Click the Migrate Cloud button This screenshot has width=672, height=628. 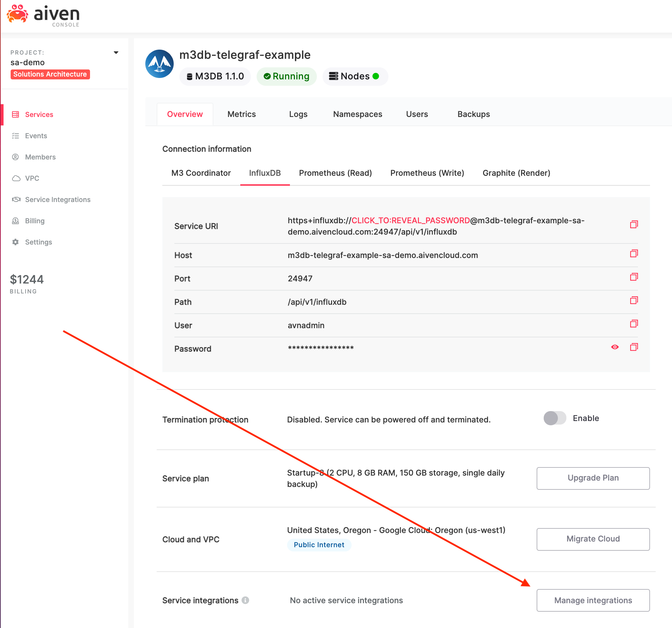(593, 539)
